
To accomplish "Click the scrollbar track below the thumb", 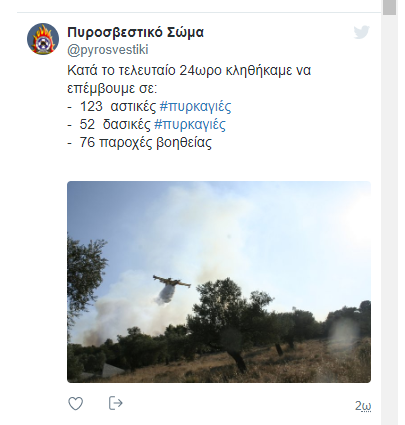I will tap(389, 220).
